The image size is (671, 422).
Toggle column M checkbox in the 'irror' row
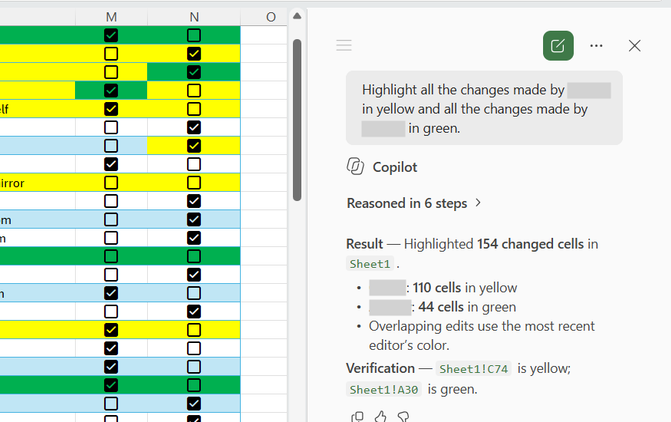[x=111, y=183]
